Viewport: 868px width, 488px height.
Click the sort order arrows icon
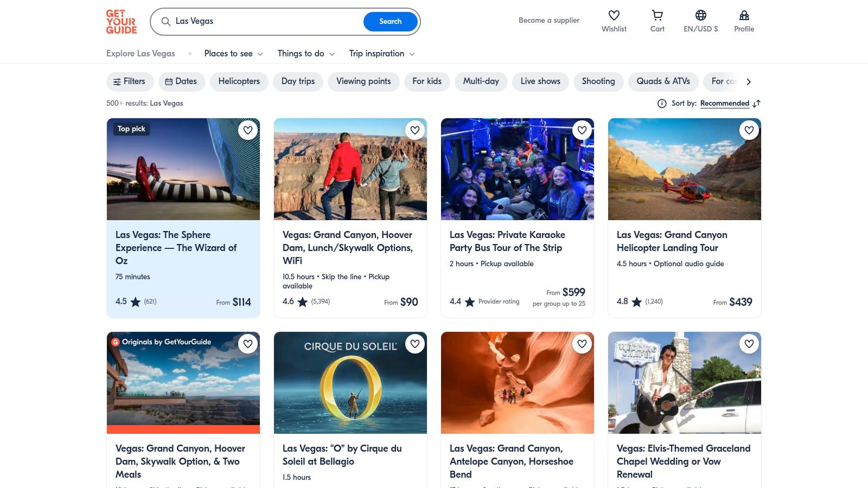point(757,104)
